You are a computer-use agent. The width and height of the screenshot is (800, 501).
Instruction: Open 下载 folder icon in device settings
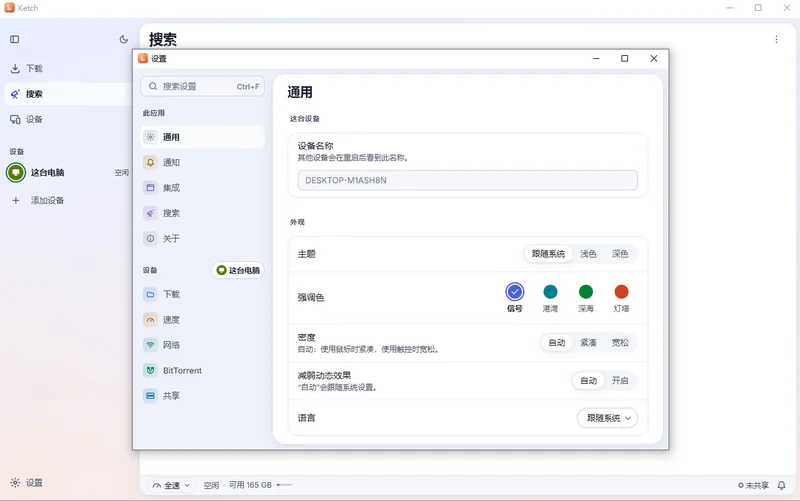coord(150,294)
